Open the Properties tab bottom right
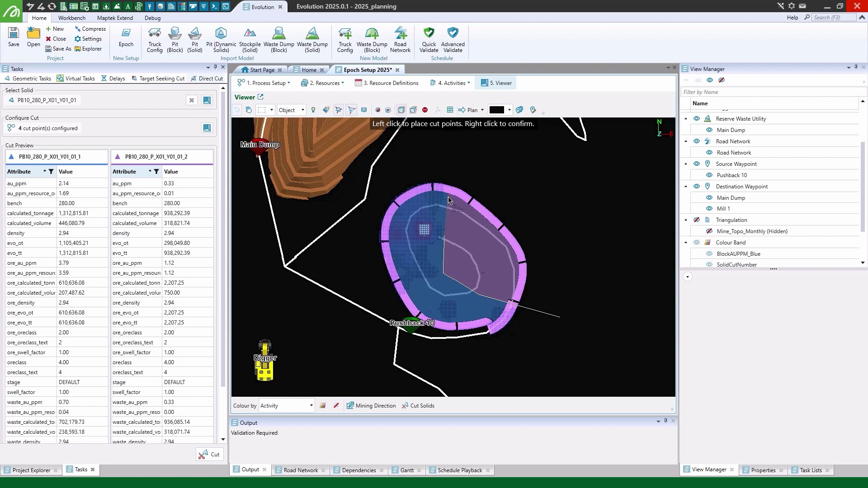The image size is (868, 488). 763,470
